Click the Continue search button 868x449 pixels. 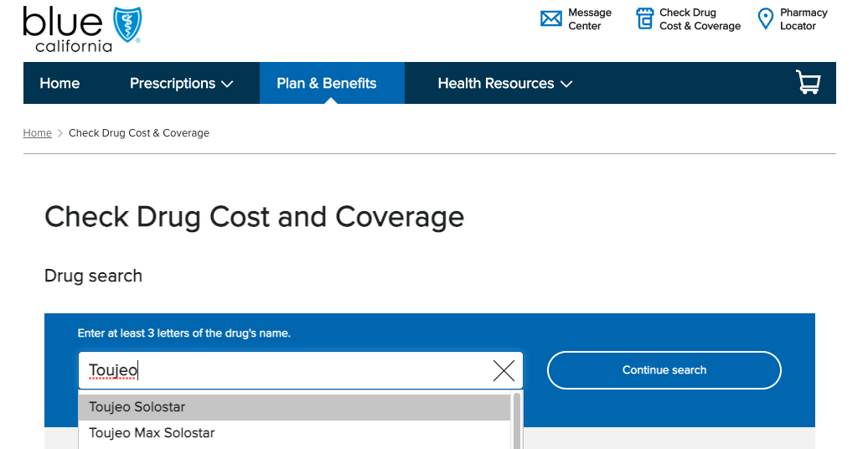pos(664,369)
